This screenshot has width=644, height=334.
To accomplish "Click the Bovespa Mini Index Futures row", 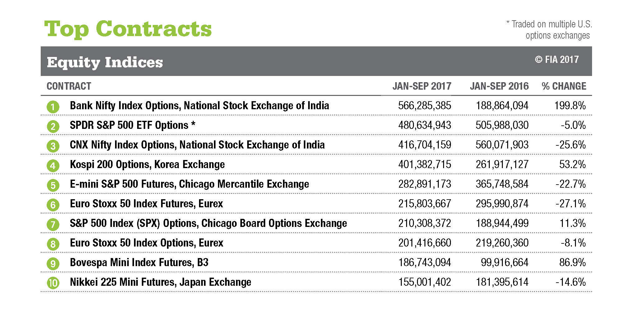I will point(139,263).
